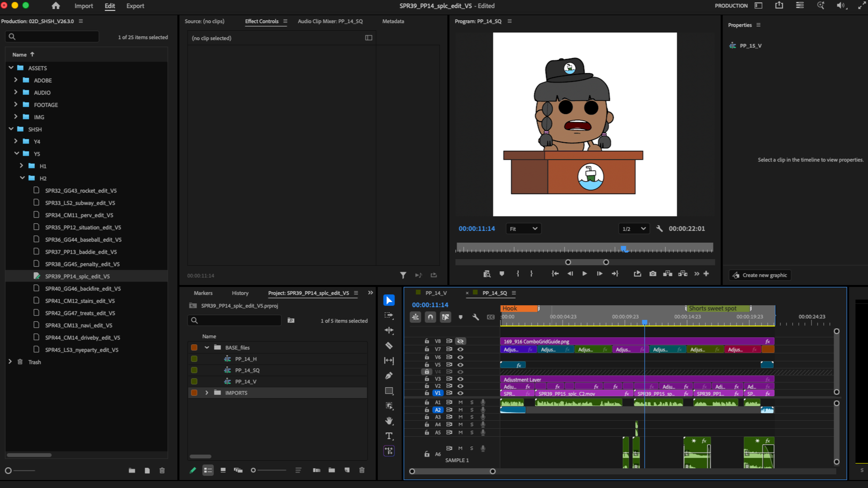The height and width of the screenshot is (488, 868).
Task: Select the Ripple Edit tool
Action: (389, 330)
